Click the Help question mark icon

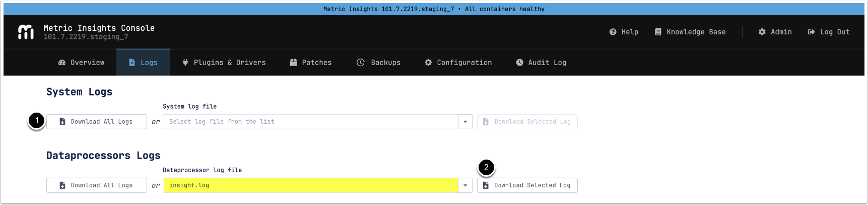(x=613, y=32)
